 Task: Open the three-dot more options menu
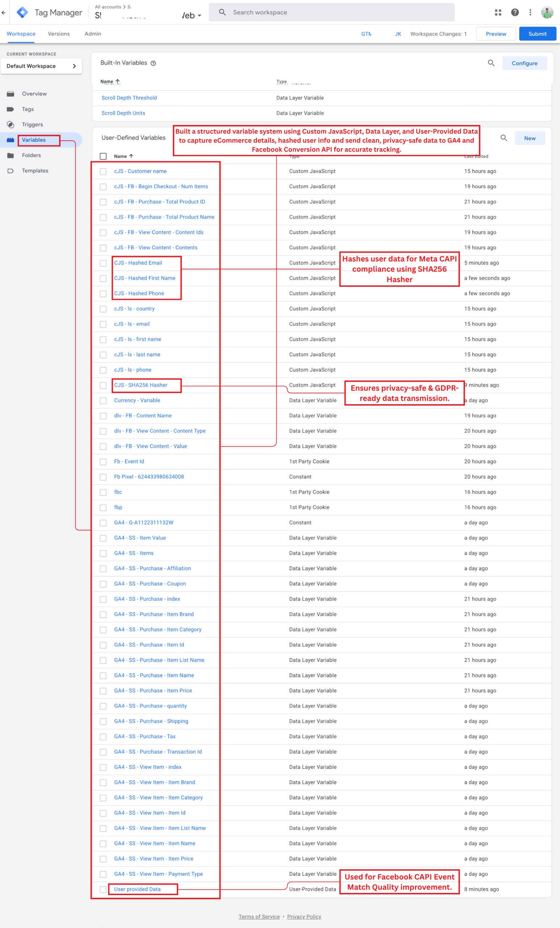point(530,12)
